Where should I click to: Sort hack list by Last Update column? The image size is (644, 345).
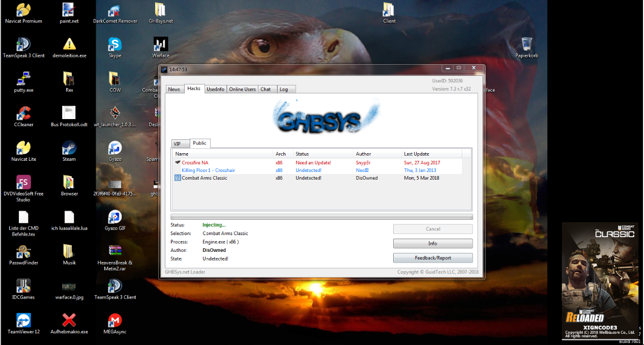point(432,154)
